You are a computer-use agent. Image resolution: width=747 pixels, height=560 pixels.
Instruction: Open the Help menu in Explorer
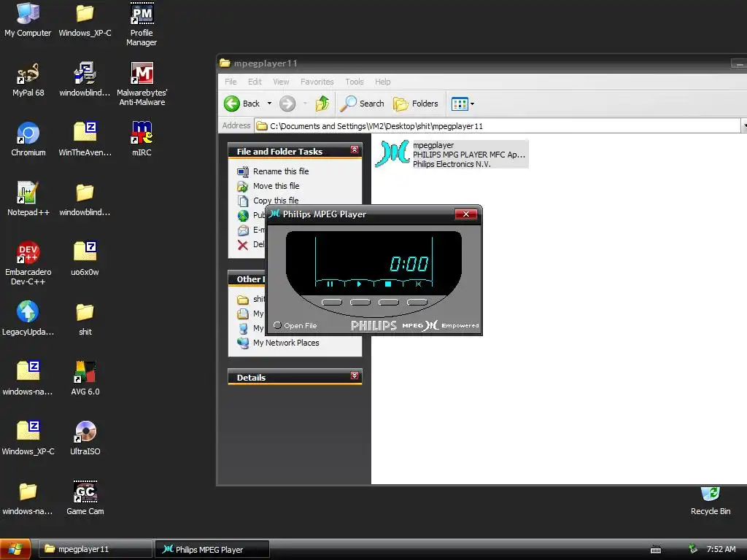382,82
